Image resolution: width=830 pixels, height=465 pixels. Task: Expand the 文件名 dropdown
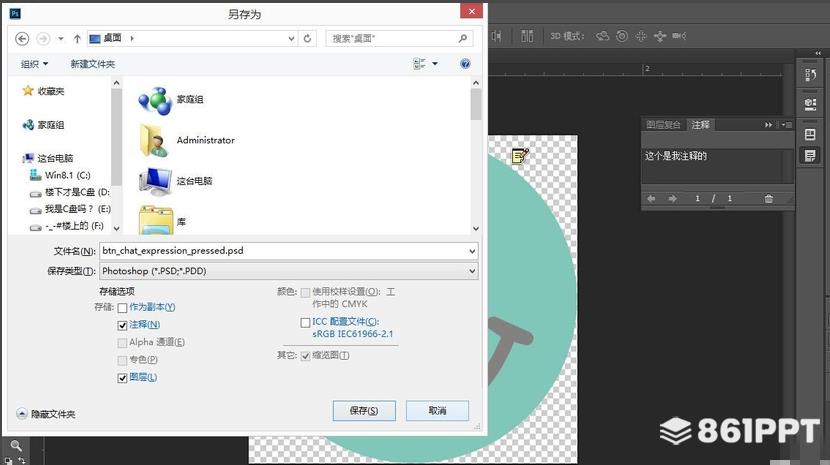click(x=472, y=251)
